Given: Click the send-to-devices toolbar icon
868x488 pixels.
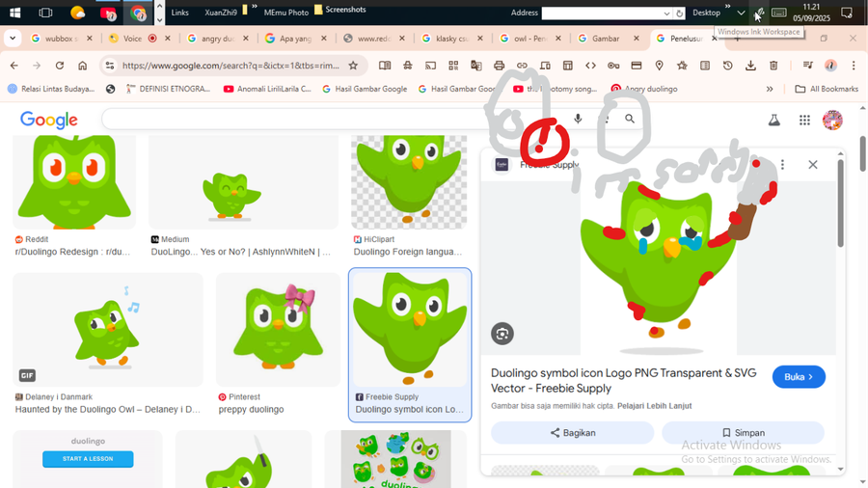Looking at the screenshot, I should coord(545,66).
